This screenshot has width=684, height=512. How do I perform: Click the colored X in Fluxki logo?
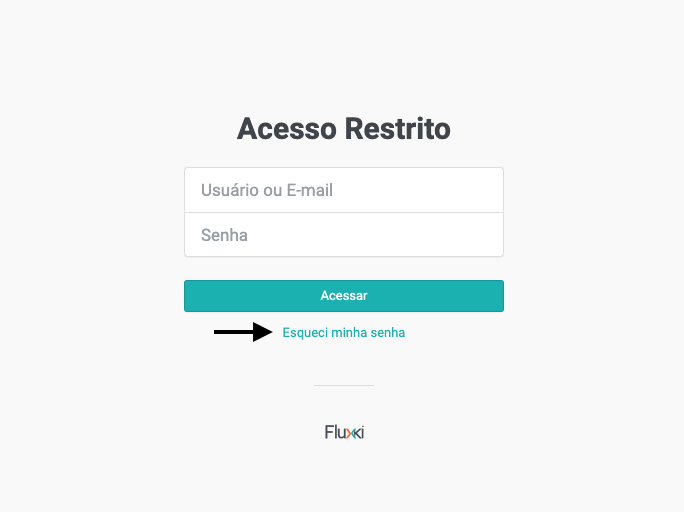pos(352,433)
